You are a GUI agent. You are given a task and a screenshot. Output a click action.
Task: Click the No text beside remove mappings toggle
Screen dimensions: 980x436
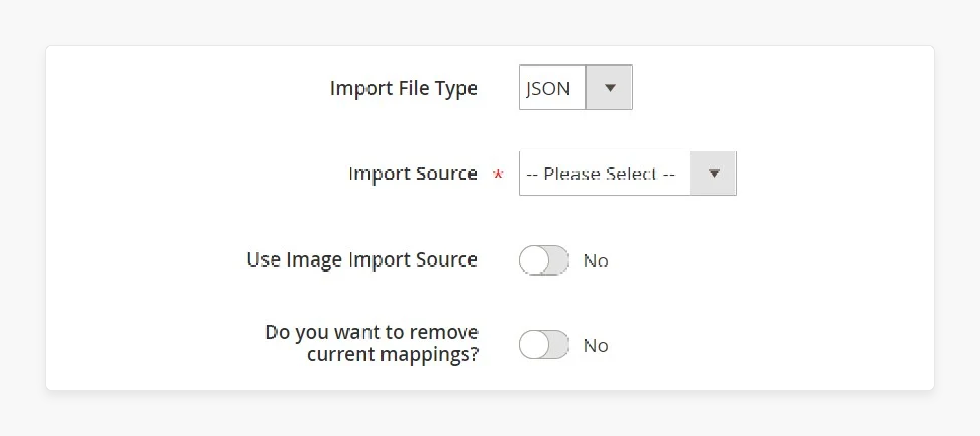pyautogui.click(x=596, y=346)
